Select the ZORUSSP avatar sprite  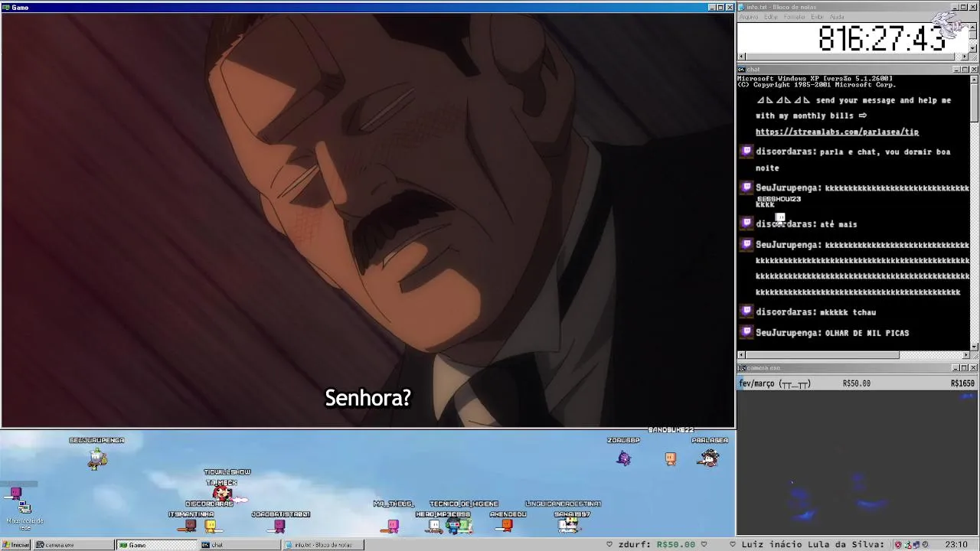coord(624,458)
